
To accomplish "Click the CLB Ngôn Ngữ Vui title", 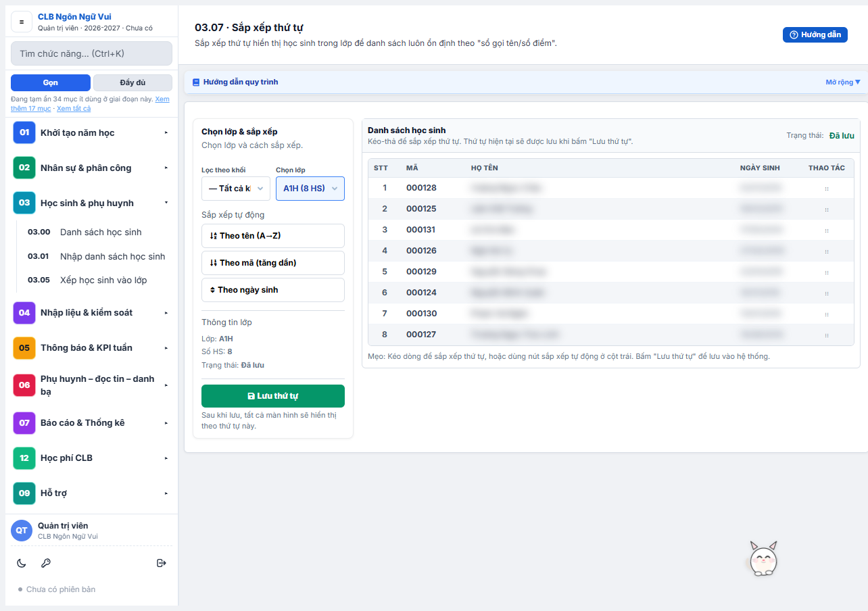I will 74,17.
